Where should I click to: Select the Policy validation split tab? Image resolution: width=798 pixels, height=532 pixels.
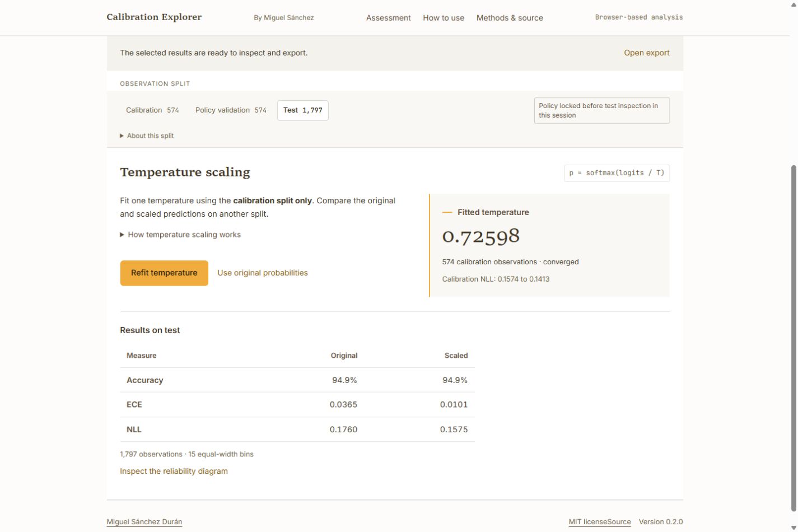[231, 110]
